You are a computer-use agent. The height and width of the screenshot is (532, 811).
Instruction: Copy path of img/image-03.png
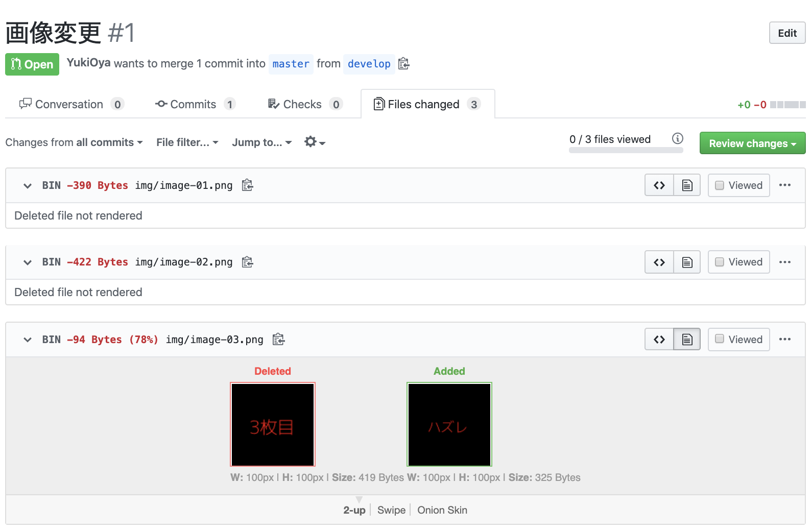tap(278, 340)
